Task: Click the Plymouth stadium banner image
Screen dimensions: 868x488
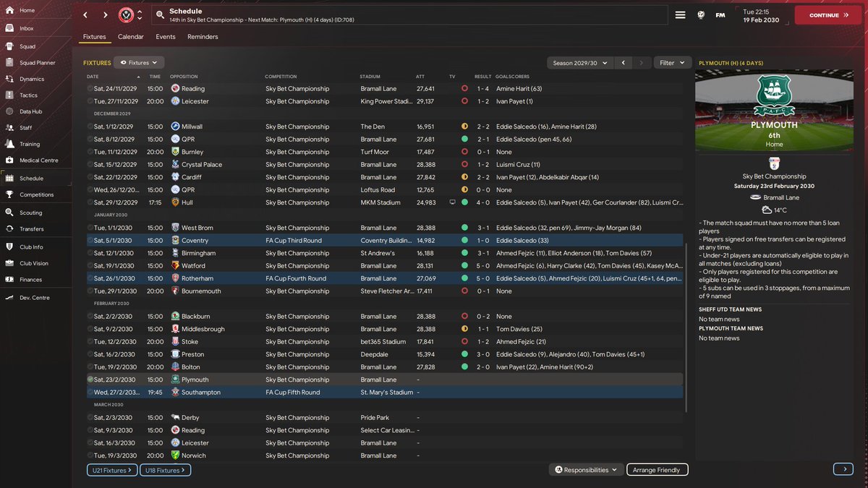Action: [774, 110]
